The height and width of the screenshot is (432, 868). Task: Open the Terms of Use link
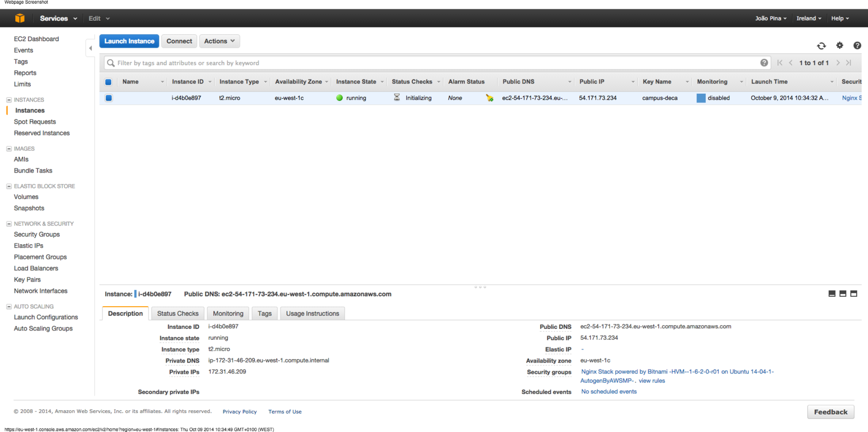click(x=285, y=412)
